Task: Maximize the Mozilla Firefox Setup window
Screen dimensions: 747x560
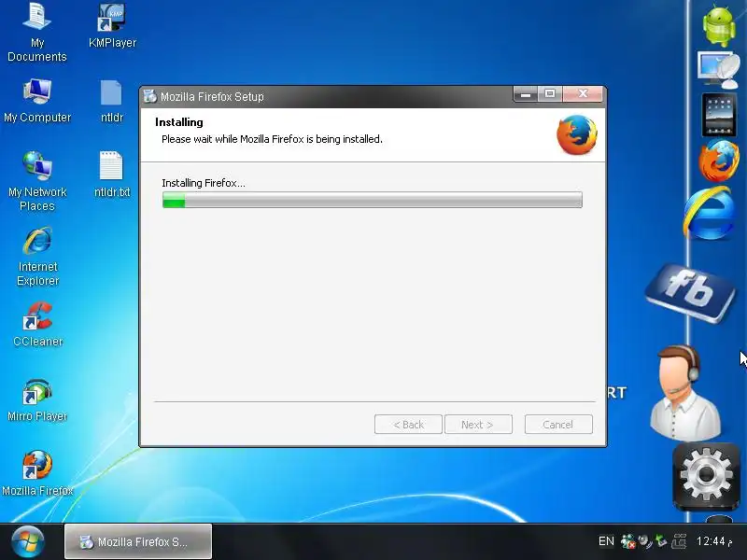Action: click(x=550, y=94)
